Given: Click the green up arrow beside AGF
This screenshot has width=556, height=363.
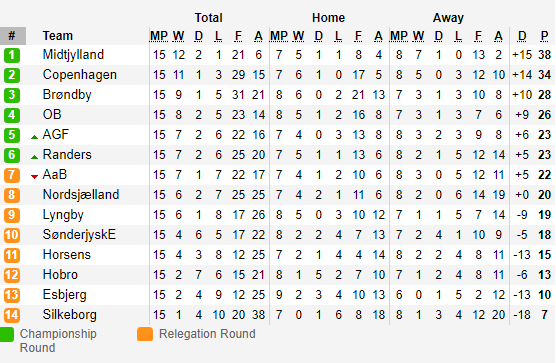Looking at the screenshot, I should (34, 137).
